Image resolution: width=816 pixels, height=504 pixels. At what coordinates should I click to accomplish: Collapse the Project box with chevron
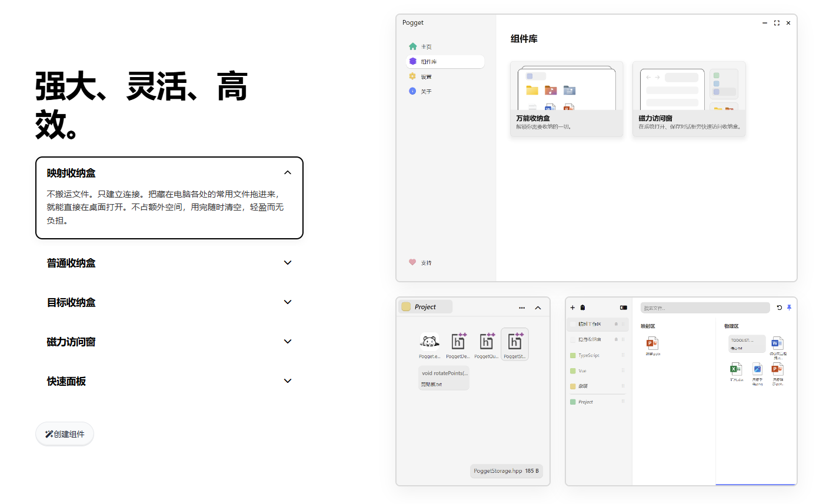tap(538, 308)
